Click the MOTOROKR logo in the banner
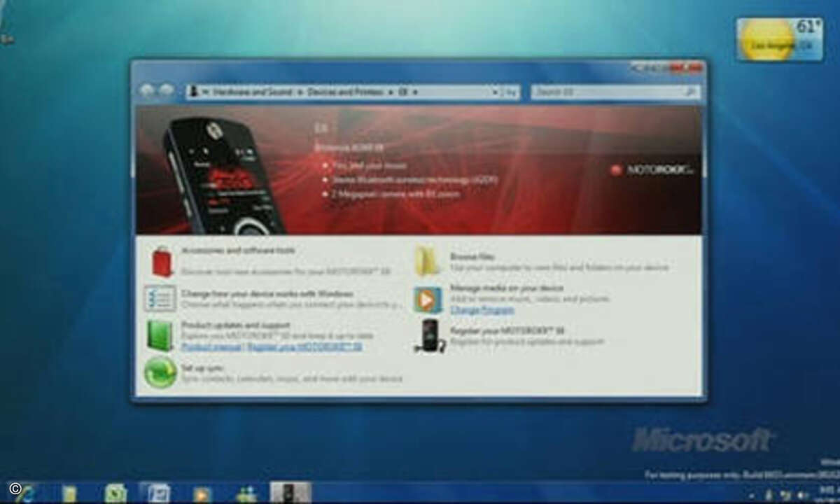Image resolution: width=840 pixels, height=504 pixels. click(x=652, y=169)
